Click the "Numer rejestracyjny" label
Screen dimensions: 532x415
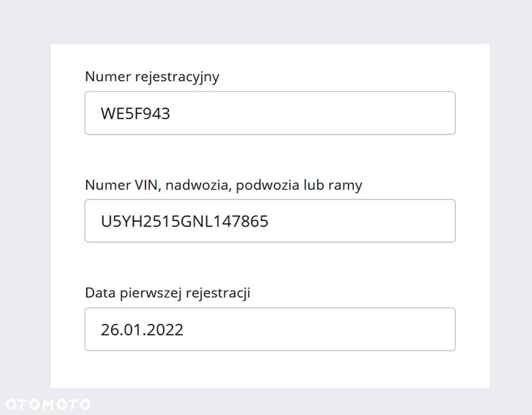pyautogui.click(x=152, y=77)
